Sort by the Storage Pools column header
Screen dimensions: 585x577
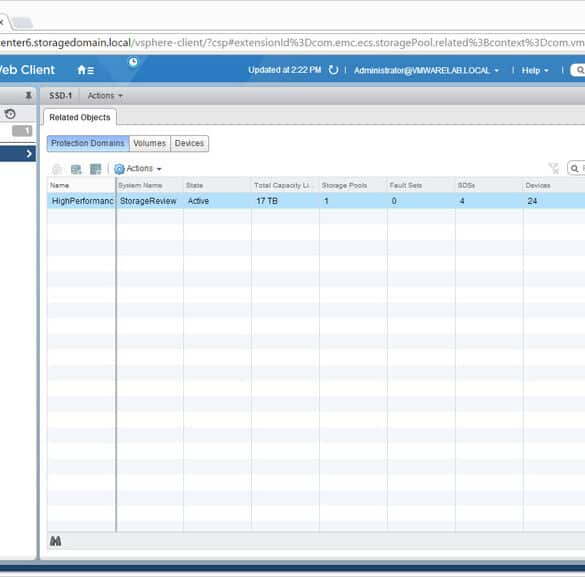(353, 185)
